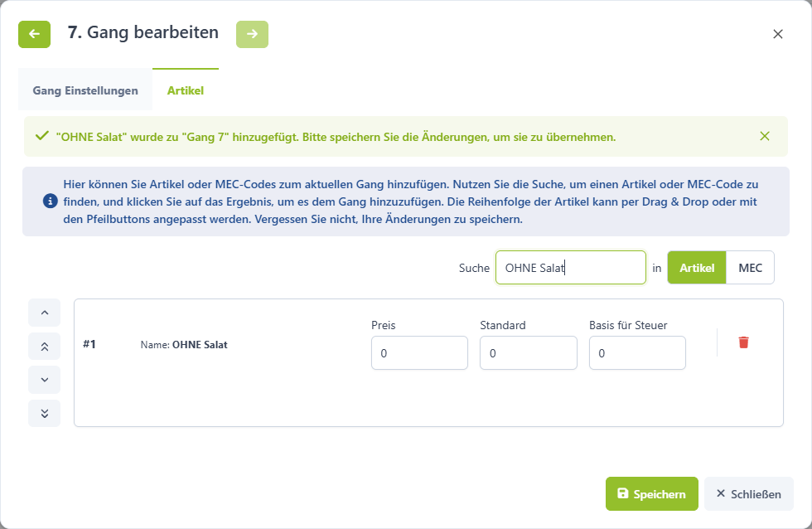Focus the Suche search field
Screen dimensions: 812x529
coord(571,268)
